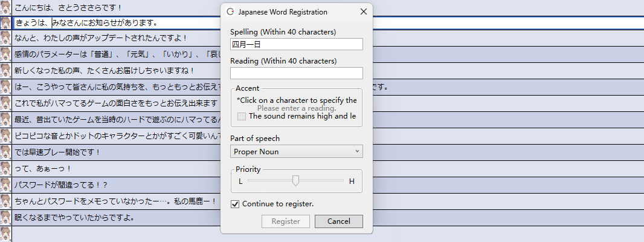Click the character avatar beside こんにちは、さとうささらです！
Image resolution: width=644 pixels, height=242 pixels.
pos(5,7)
